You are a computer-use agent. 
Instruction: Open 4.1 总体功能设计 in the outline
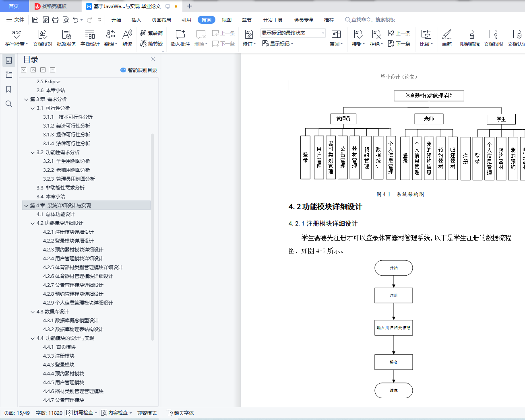(56, 214)
